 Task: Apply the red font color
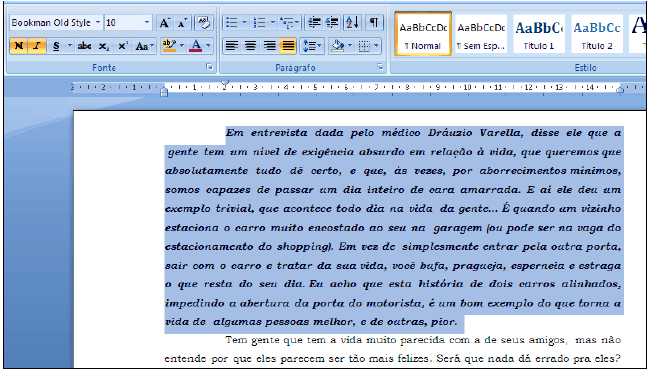[196, 46]
